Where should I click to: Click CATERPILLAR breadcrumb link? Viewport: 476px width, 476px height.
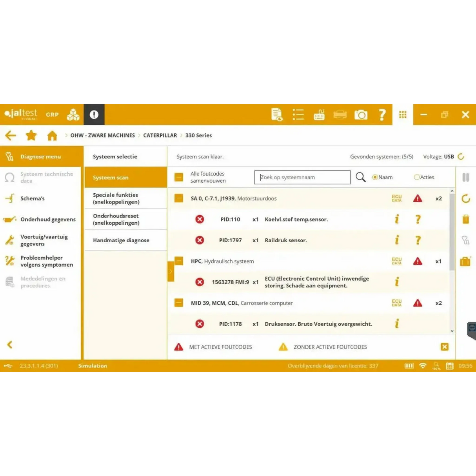coord(160,135)
